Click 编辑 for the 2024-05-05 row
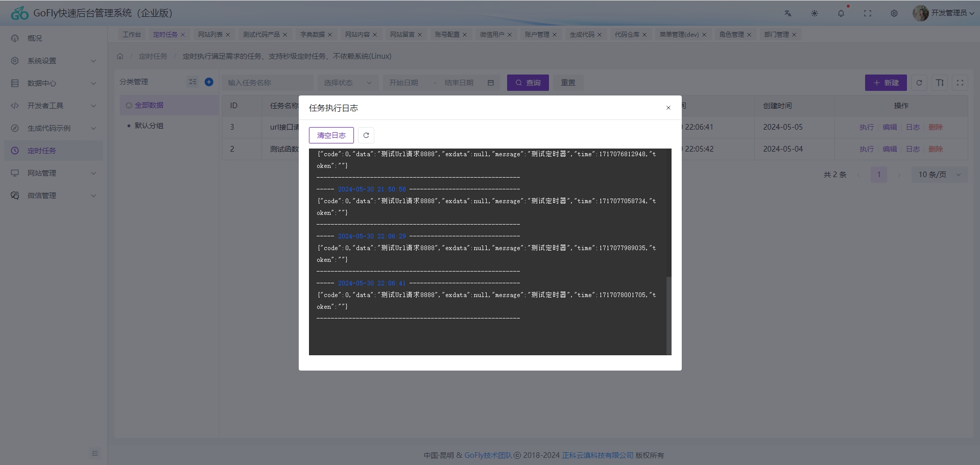The height and width of the screenshot is (465, 980). click(x=890, y=127)
